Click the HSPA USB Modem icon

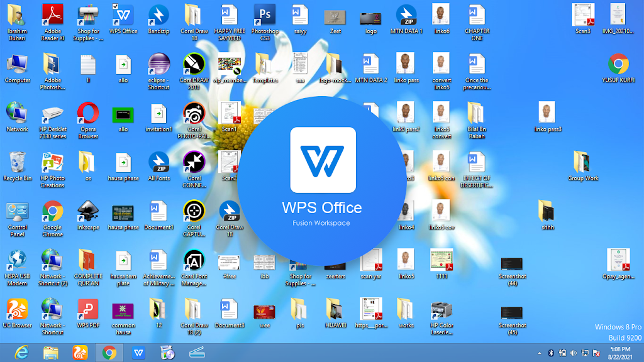click(x=17, y=261)
